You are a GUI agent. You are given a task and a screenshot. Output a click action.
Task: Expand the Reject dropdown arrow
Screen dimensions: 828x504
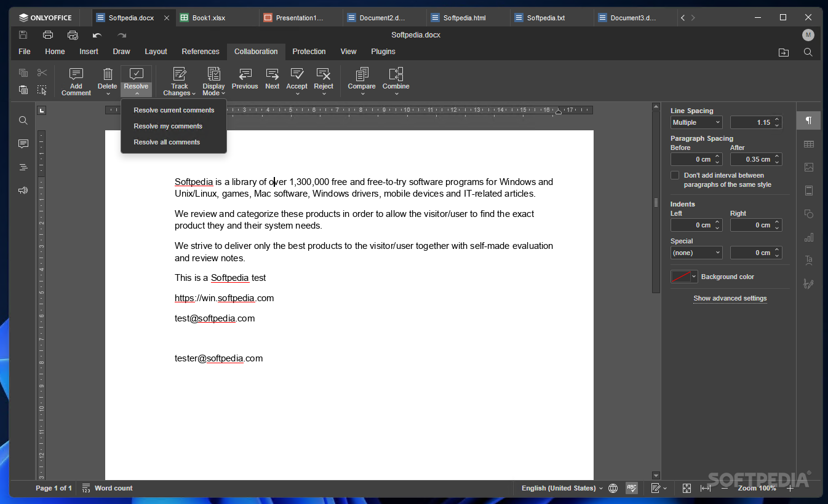324,94
